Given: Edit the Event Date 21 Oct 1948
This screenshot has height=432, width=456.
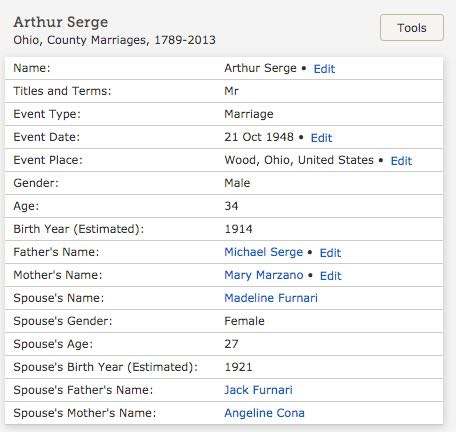Looking at the screenshot, I should point(321,138).
